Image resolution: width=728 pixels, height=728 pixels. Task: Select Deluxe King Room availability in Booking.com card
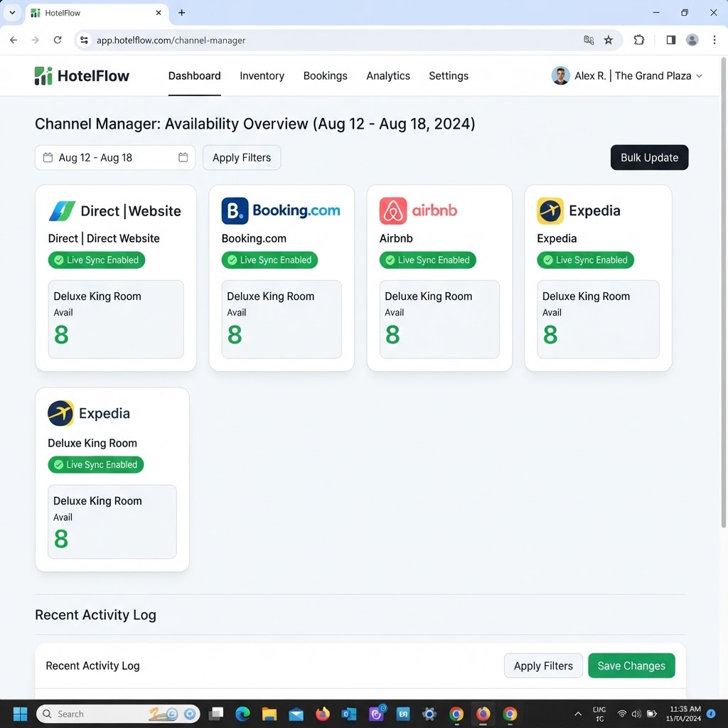pyautogui.click(x=282, y=319)
